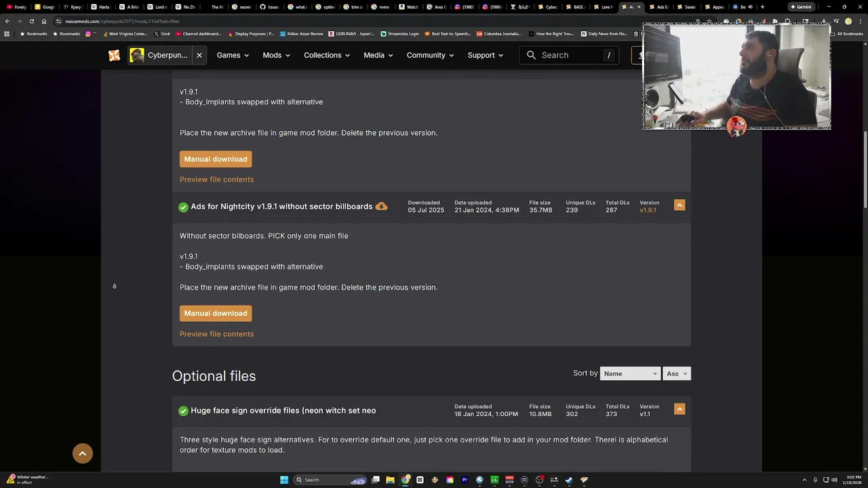Click Manual download for the first file
868x488 pixels.
click(216, 159)
